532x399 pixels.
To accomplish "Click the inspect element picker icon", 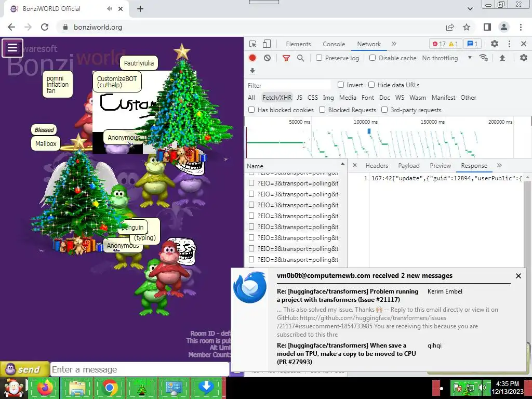I will (253, 44).
